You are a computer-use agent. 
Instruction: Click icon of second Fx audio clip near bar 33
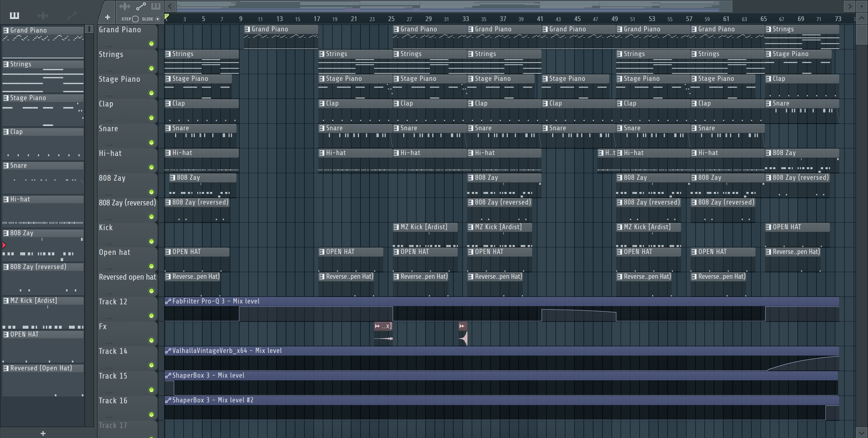point(462,326)
